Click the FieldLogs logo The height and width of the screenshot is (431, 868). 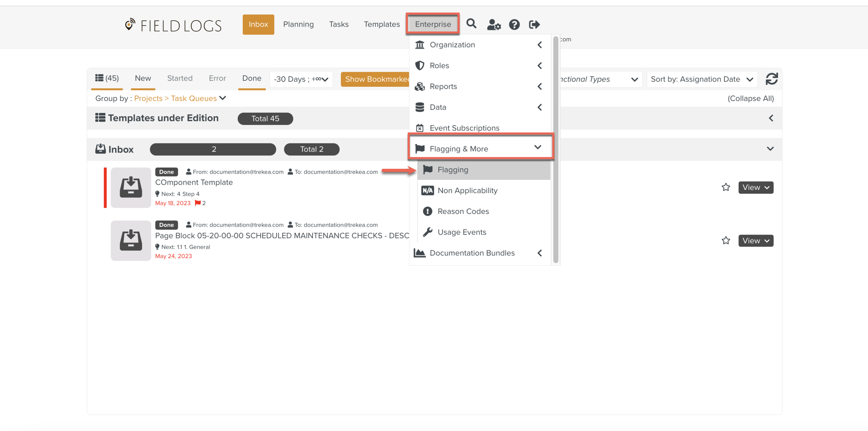pos(173,25)
